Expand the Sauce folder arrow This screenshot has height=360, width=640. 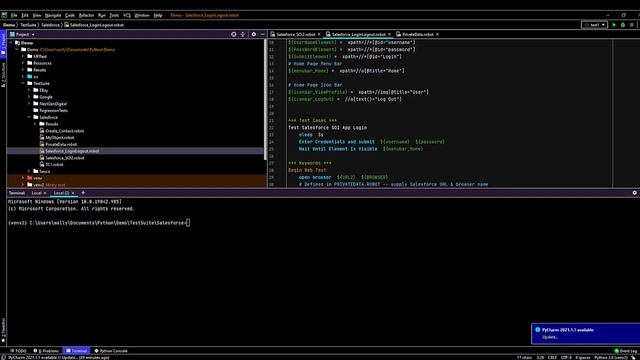(29, 171)
